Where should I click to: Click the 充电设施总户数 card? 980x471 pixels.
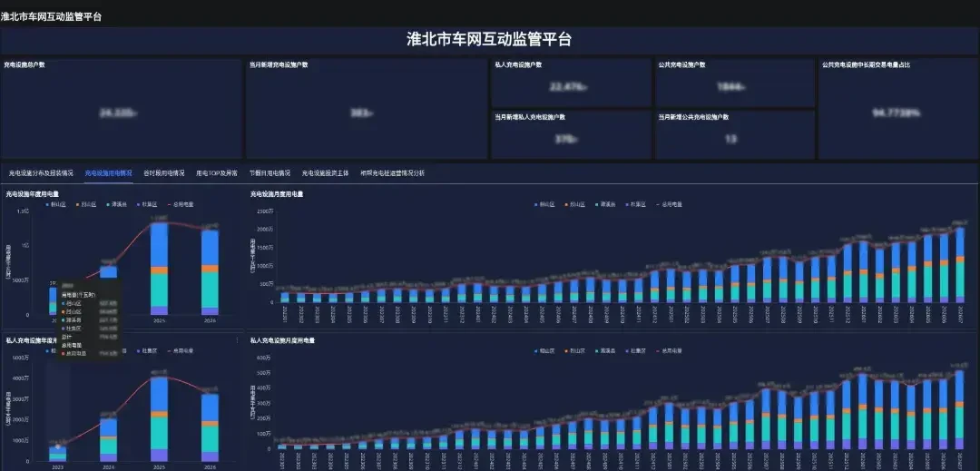click(122, 109)
